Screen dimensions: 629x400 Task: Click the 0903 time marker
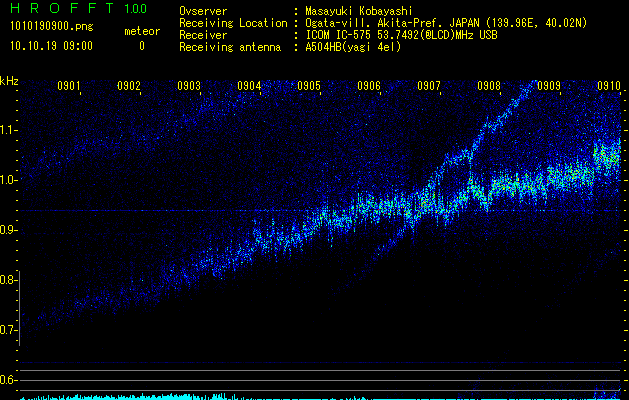point(189,86)
